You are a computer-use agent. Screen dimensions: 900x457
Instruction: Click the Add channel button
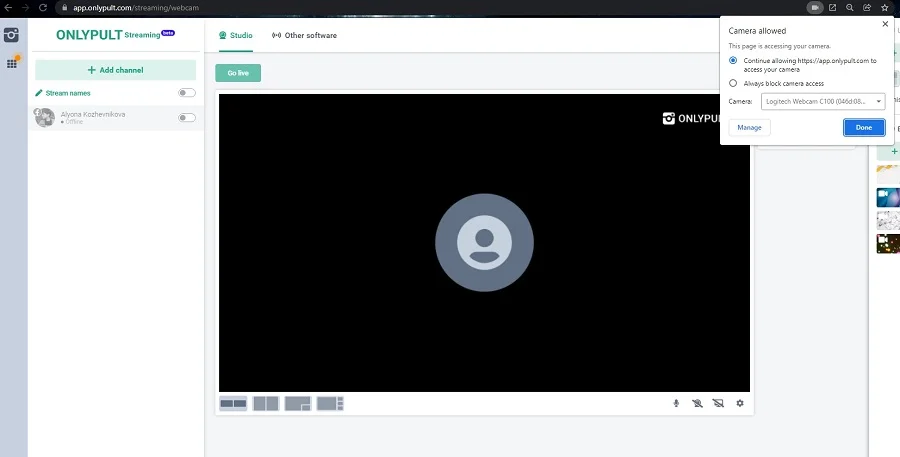115,70
